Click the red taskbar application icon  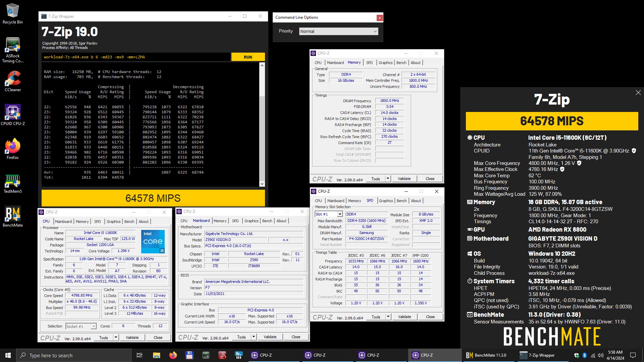coord(222,355)
